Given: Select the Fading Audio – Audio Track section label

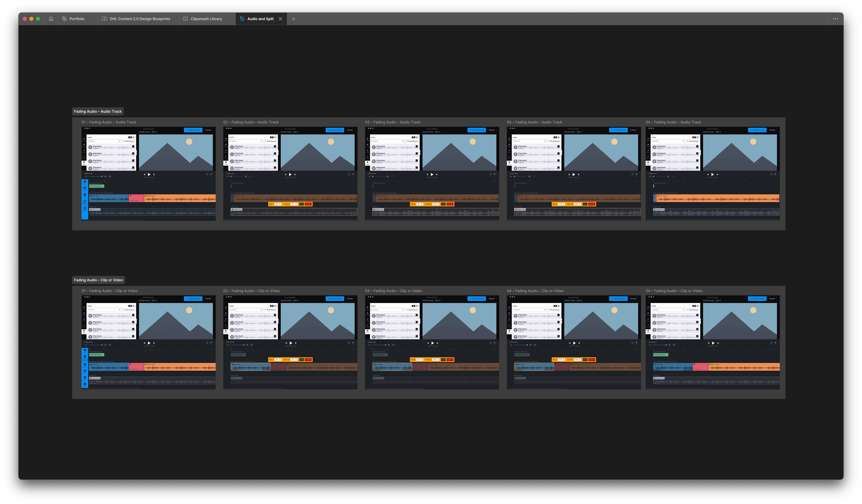Looking at the screenshot, I should tap(98, 111).
